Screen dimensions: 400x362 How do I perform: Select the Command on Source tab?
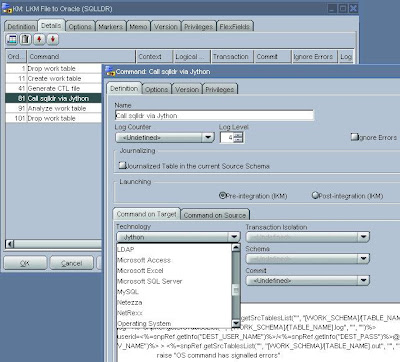pos(215,215)
